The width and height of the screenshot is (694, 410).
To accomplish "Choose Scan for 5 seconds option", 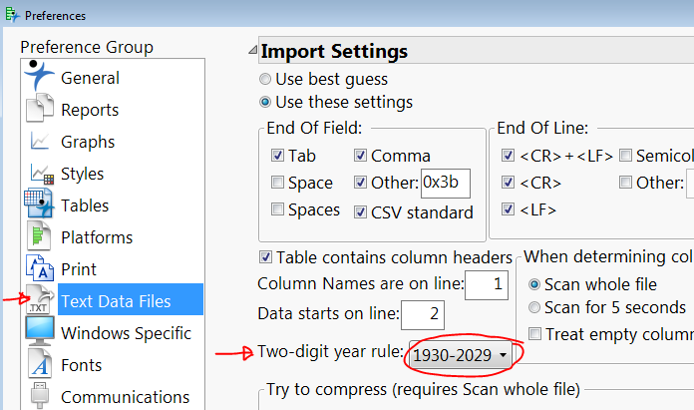I will [535, 308].
